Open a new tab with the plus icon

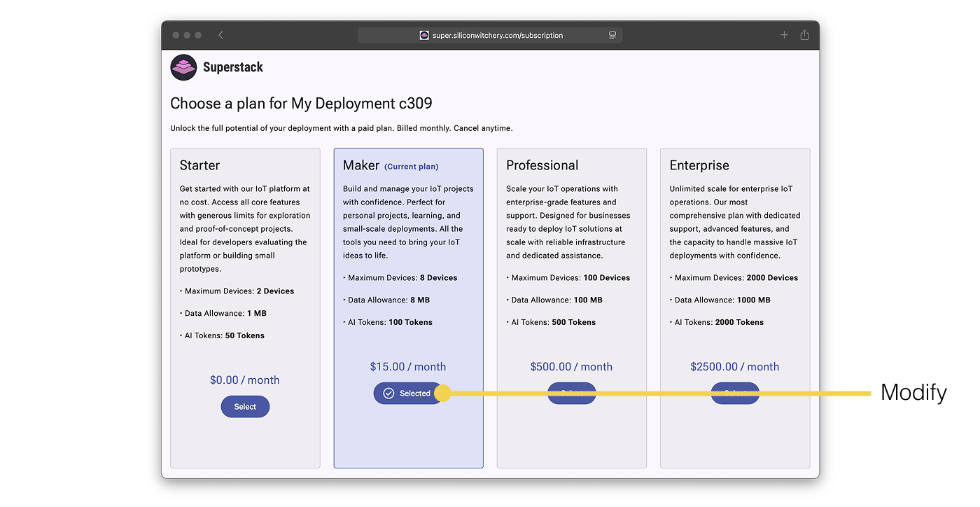784,35
